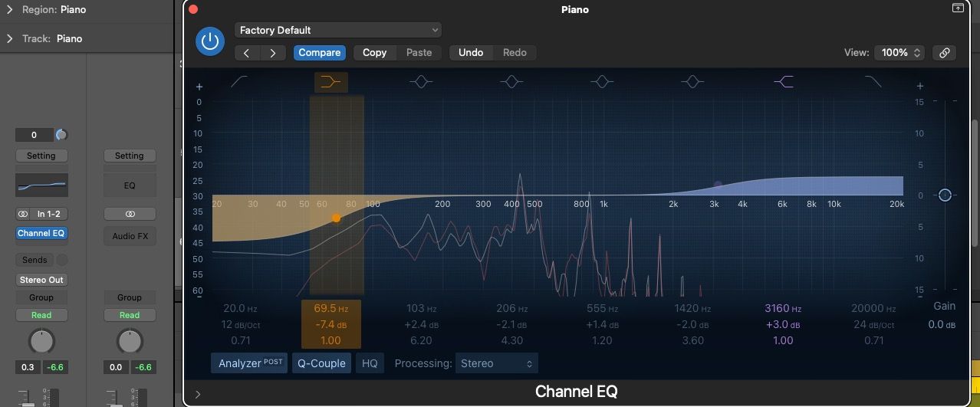This screenshot has height=407, width=980.
Task: Click the Undo button
Action: [x=471, y=53]
